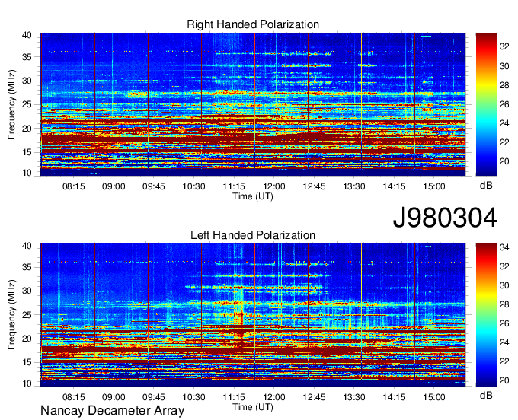Click the 10:30 time tick of Left Handed plot
518x420 pixels.
193,397
